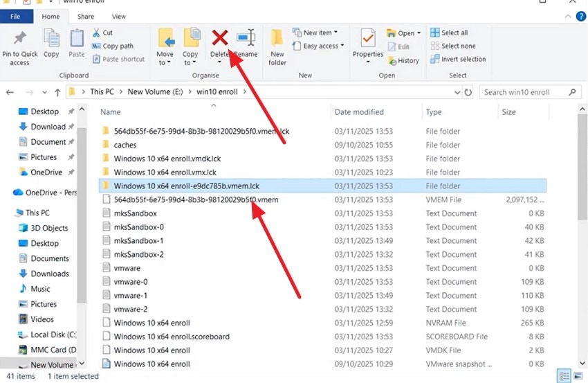Image resolution: width=588 pixels, height=383 pixels.
Task: Open OneDrive - Personal in navigation pane
Action: (x=45, y=193)
